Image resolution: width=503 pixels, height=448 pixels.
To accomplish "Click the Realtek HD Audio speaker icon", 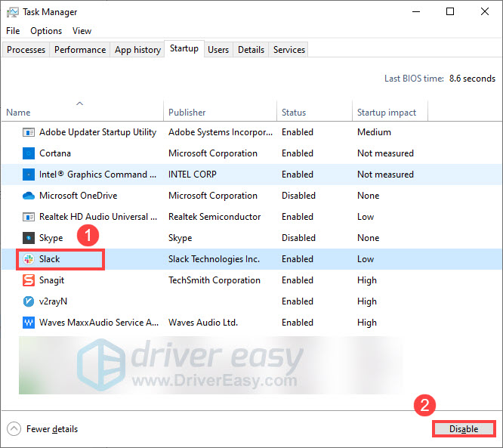I will pos(29,217).
